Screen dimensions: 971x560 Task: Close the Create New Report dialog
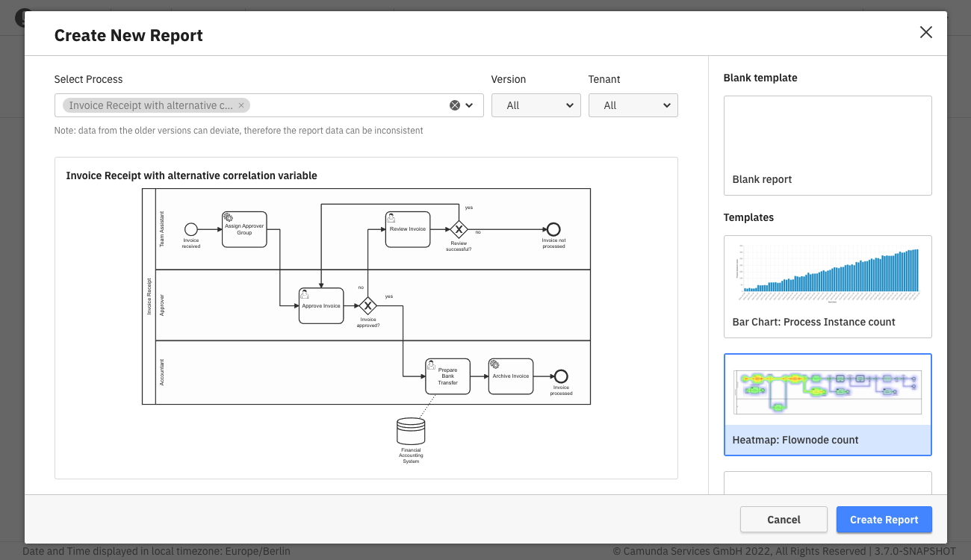pyautogui.click(x=926, y=32)
